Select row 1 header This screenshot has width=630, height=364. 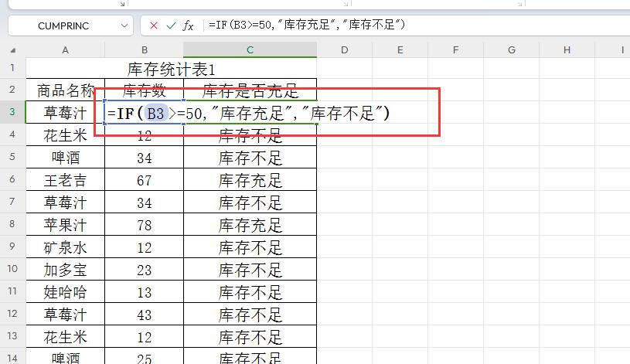[12, 67]
